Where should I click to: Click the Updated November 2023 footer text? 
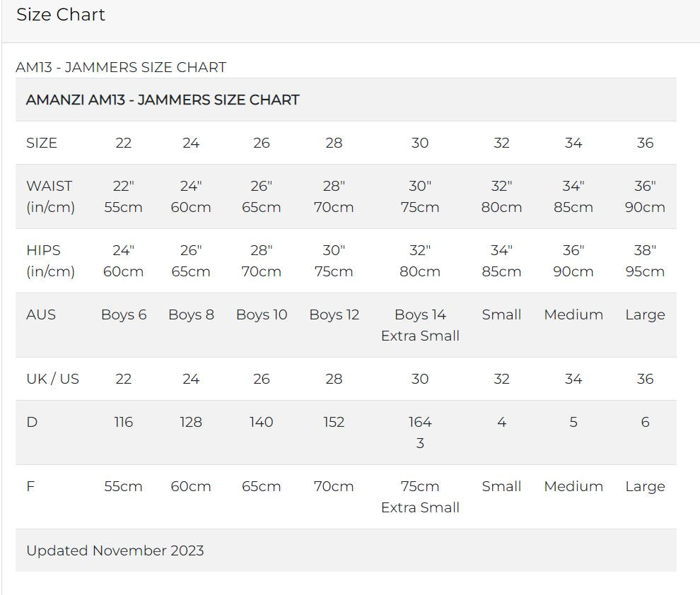pos(115,550)
